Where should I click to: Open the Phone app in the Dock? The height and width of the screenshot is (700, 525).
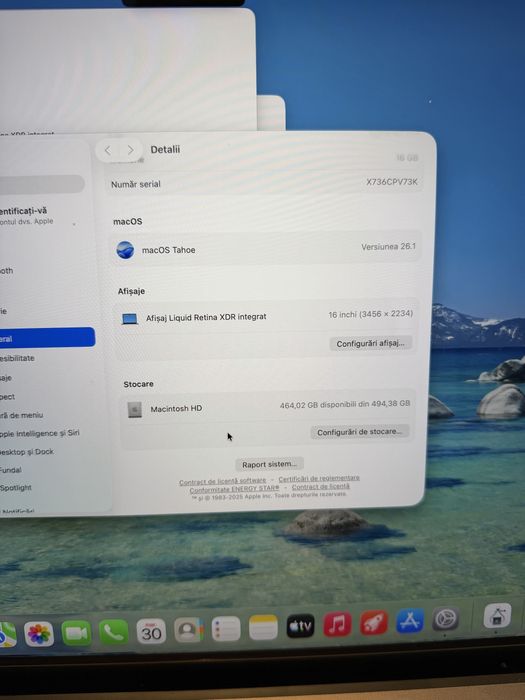point(113,632)
